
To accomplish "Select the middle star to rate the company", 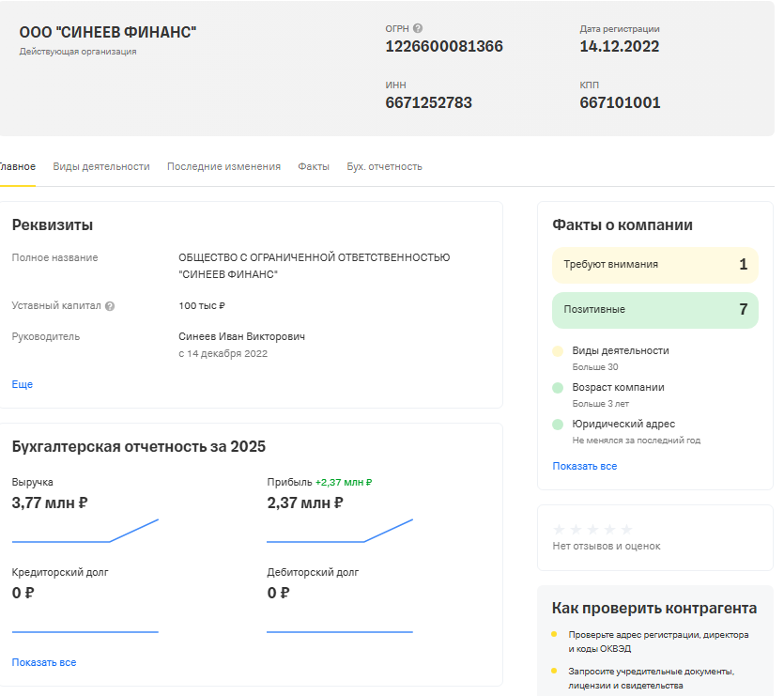I will [x=592, y=528].
